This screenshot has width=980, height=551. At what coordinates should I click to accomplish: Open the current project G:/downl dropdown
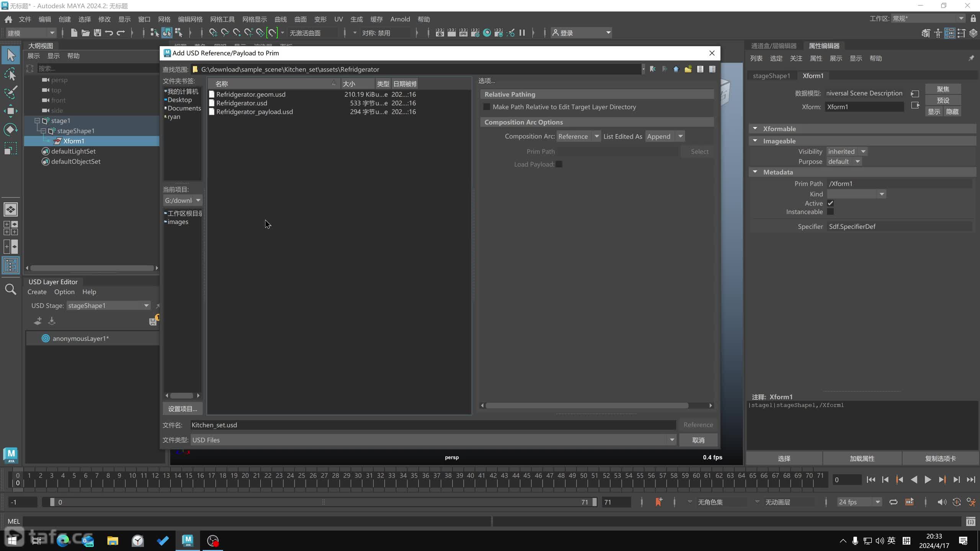coord(183,201)
